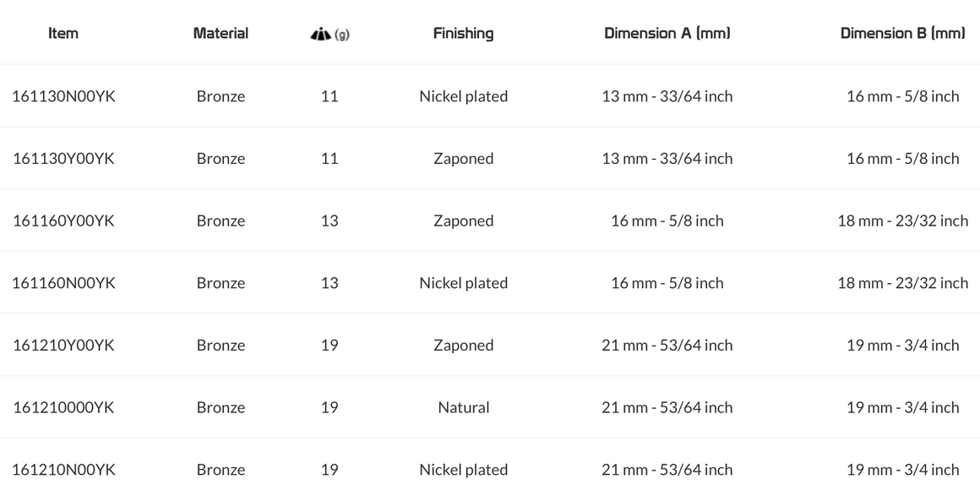980x501 pixels.
Task: Click the weight scale icon in header
Action: (322, 35)
